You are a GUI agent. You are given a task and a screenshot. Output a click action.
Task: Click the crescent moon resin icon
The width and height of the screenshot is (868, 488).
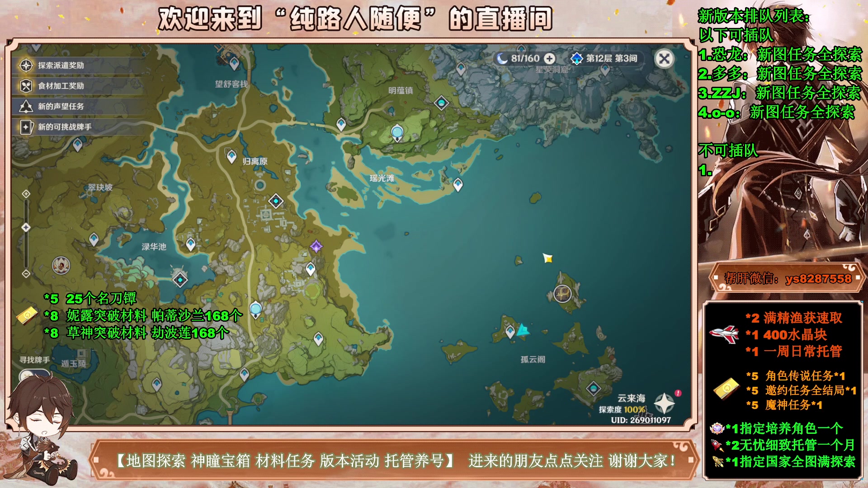(502, 58)
